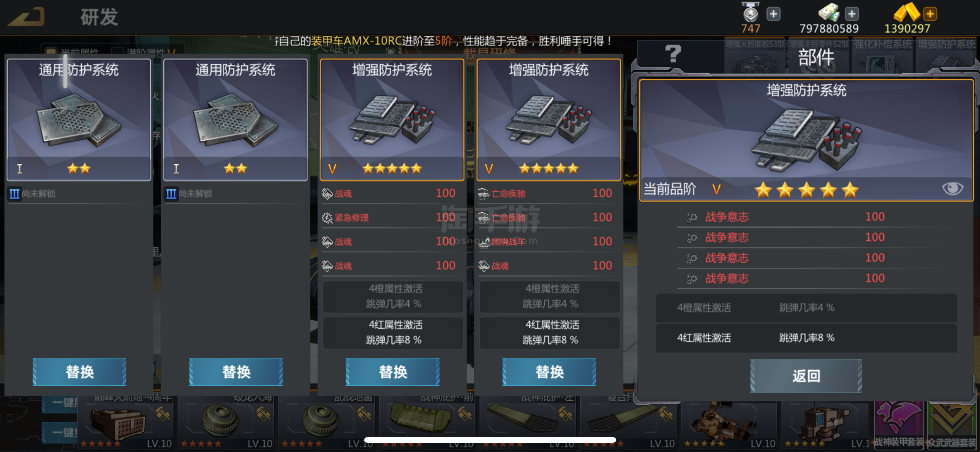Select the gold bars currency icon
Image resolution: width=980 pixels, height=452 pixels.
click(907, 12)
